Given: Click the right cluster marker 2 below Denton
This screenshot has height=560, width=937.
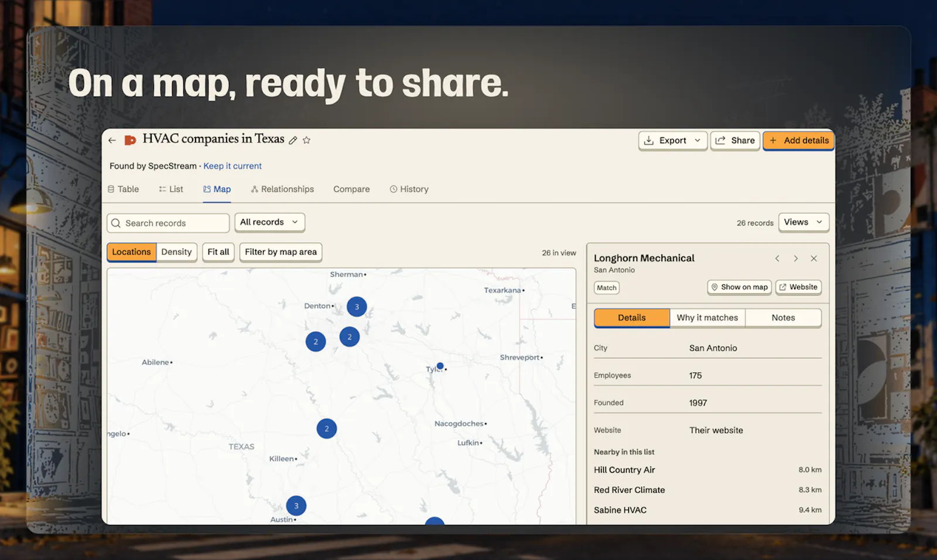Looking at the screenshot, I should 350,336.
